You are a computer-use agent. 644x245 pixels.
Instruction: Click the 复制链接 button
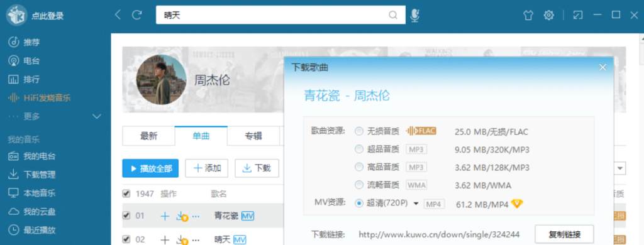564,235
